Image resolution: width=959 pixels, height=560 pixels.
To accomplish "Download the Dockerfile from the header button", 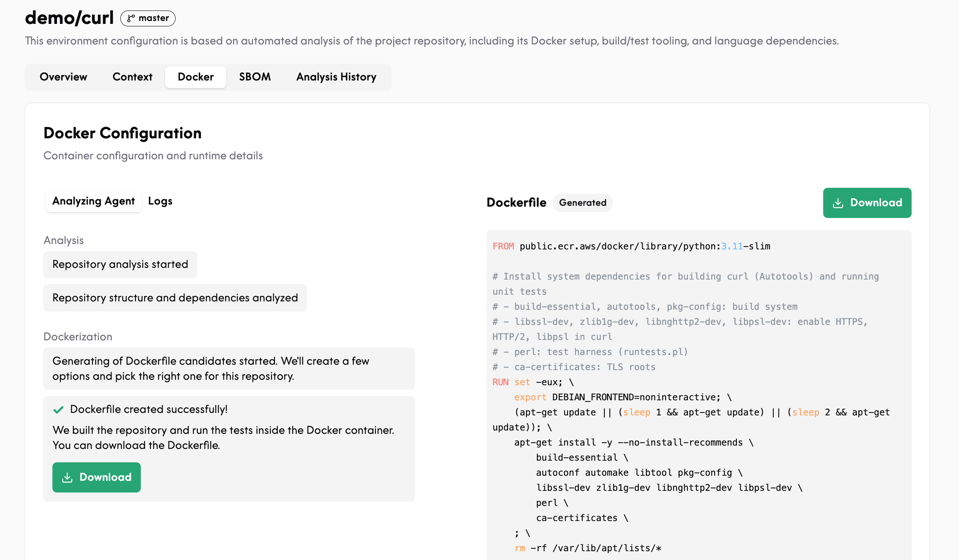I will pos(867,203).
